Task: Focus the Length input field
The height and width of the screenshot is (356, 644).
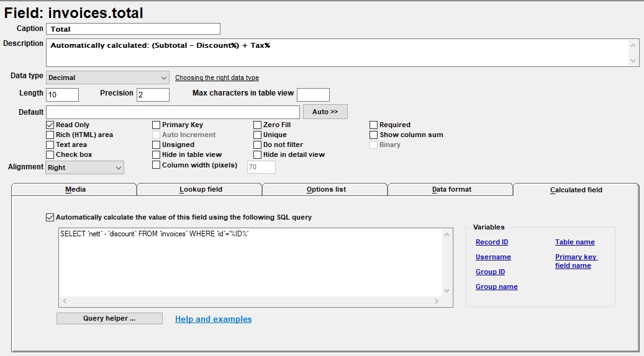Action: pos(63,95)
